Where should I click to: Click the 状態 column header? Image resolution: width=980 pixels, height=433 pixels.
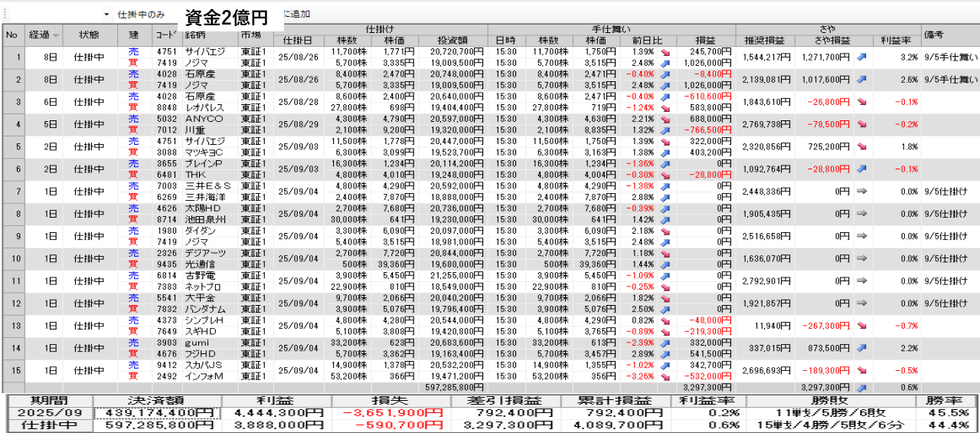point(89,35)
